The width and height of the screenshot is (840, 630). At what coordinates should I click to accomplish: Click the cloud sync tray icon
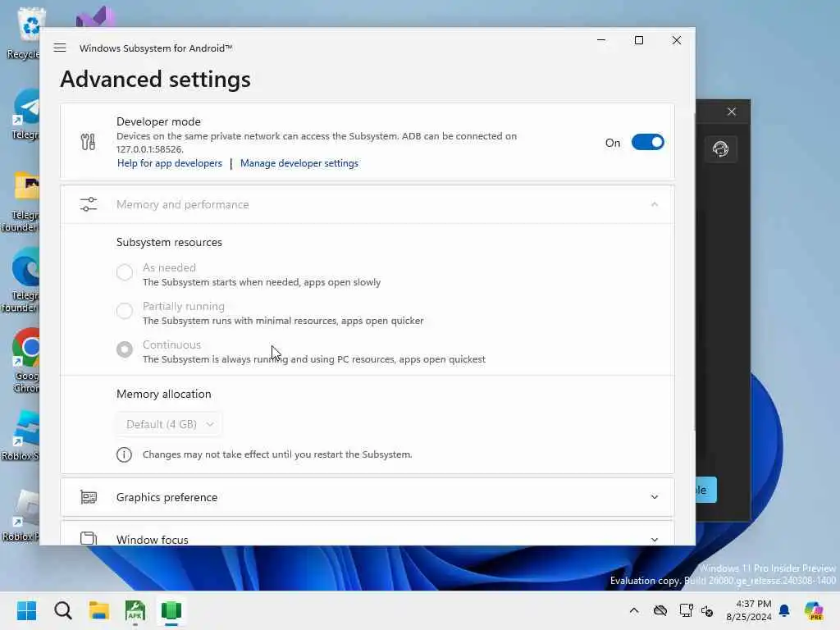660,610
